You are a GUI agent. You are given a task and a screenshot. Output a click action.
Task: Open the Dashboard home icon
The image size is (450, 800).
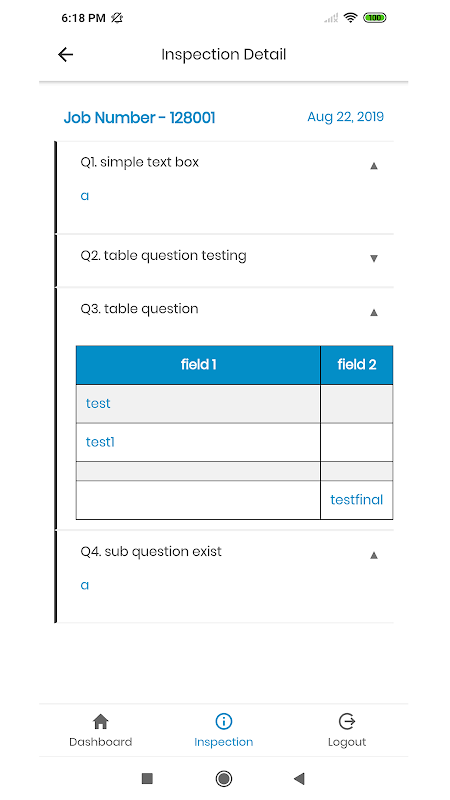point(101,721)
